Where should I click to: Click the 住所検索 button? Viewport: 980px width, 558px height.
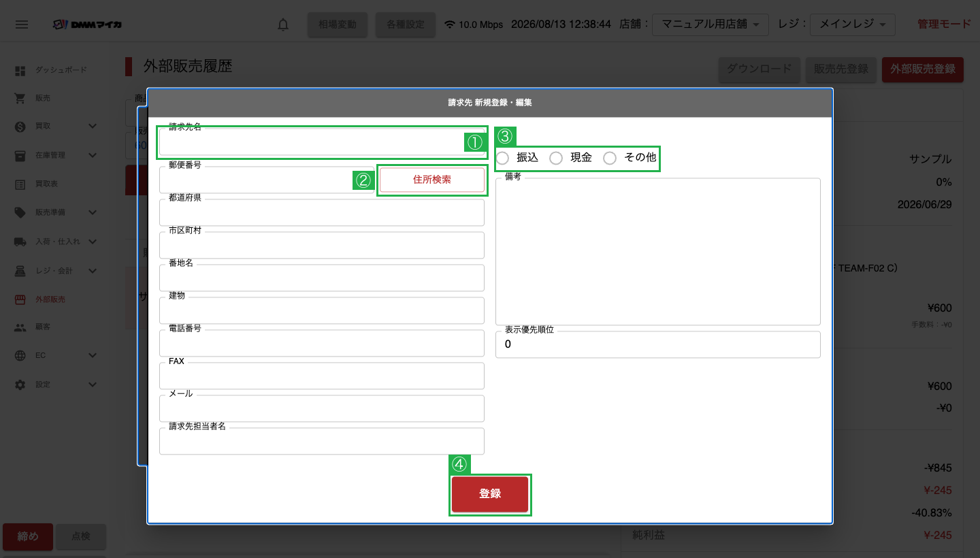pyautogui.click(x=432, y=180)
